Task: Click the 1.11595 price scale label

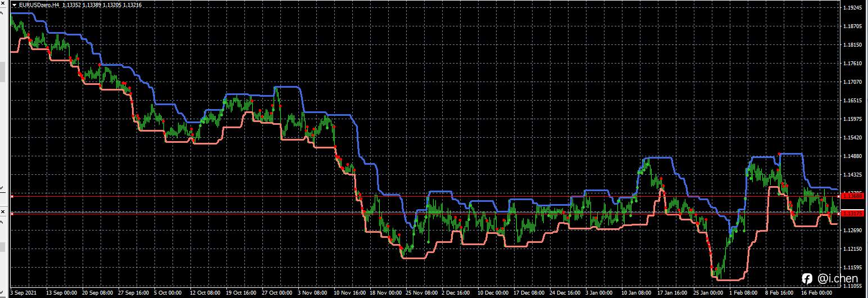Action: click(852, 268)
